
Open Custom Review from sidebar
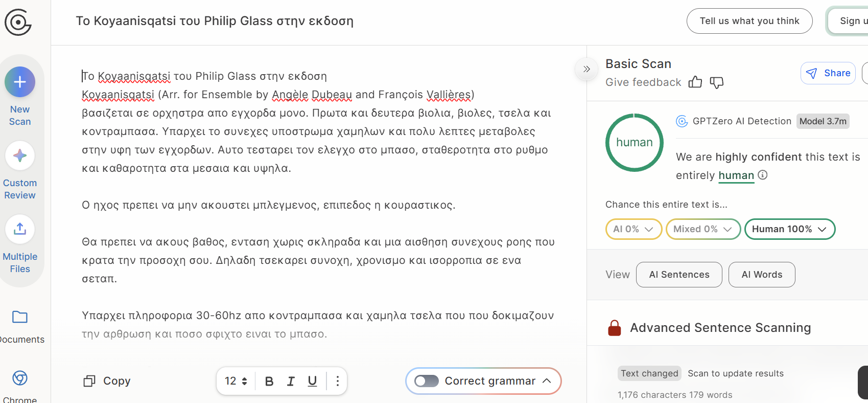point(20,155)
